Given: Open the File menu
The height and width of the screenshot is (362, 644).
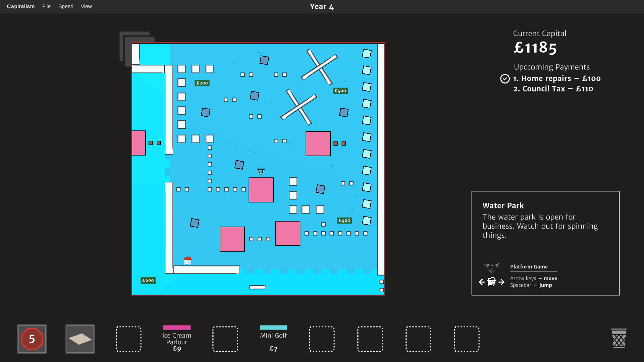Looking at the screenshot, I should [x=46, y=6].
